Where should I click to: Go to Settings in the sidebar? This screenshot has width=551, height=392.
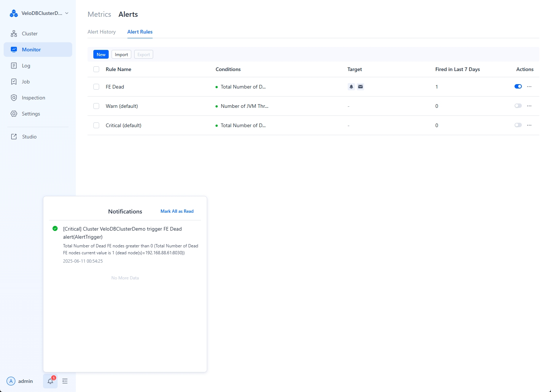click(x=31, y=114)
